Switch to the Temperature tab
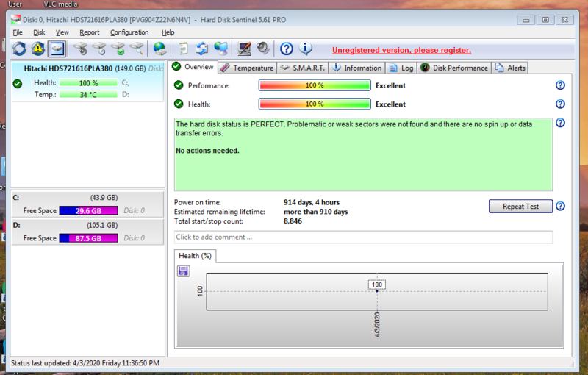 pos(248,68)
